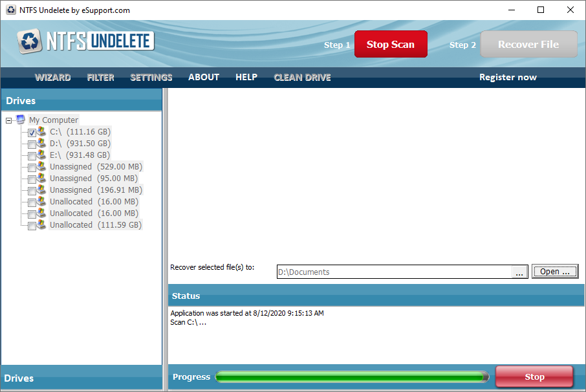Image resolution: width=586 pixels, height=392 pixels.
Task: Click drive icon beside Unassigned (95.00 MB)
Action: click(41, 178)
